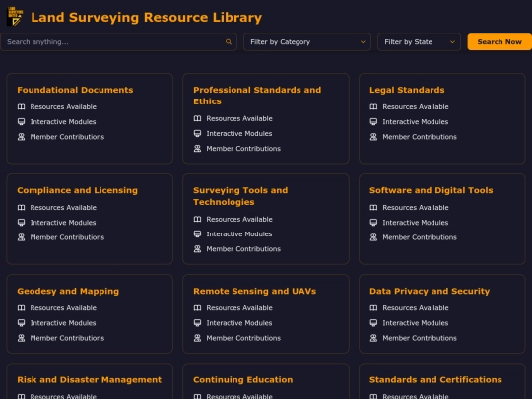The height and width of the screenshot is (399, 532).
Task: Click book icon under Compliance and Licensing
Action: pos(21,207)
